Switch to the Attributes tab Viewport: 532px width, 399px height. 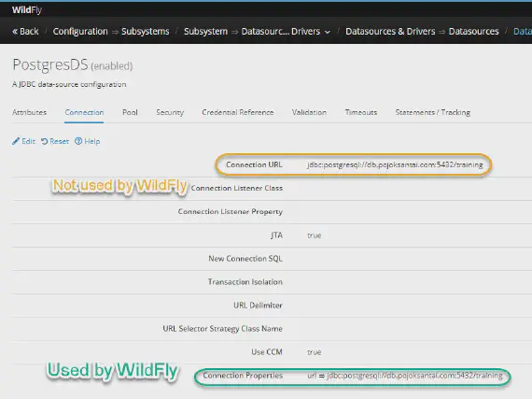click(x=30, y=112)
